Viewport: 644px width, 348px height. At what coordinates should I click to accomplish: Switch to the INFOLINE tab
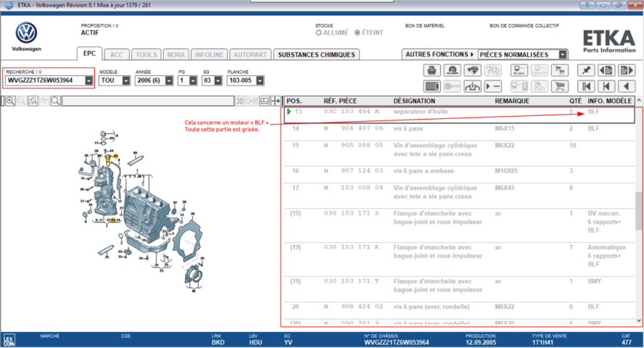point(209,54)
